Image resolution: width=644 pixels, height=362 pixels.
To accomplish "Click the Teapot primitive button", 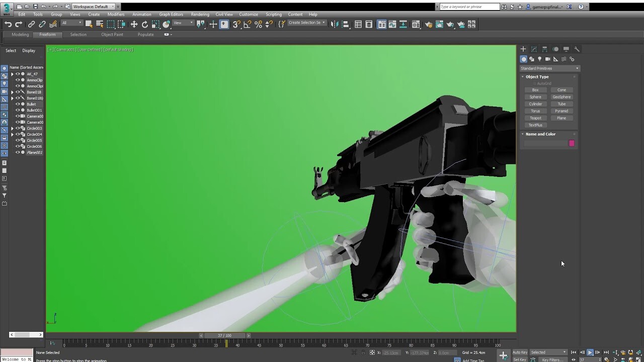I will point(535,118).
